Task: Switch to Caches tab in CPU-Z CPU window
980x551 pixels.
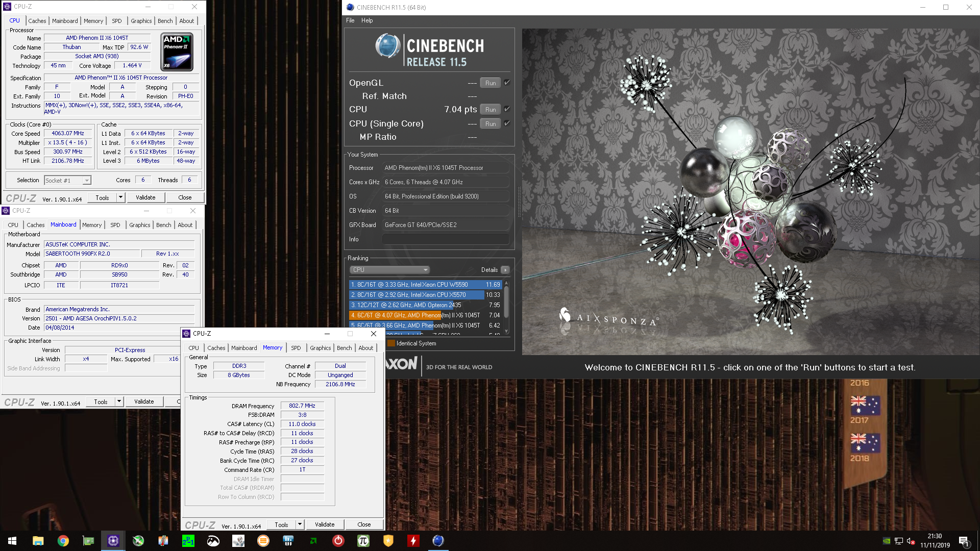Action: 37,21
